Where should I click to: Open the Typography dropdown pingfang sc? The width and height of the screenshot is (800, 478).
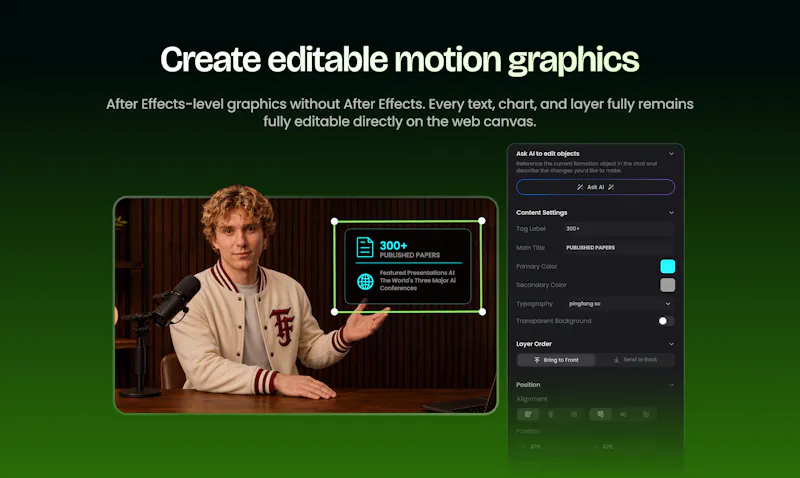(619, 304)
